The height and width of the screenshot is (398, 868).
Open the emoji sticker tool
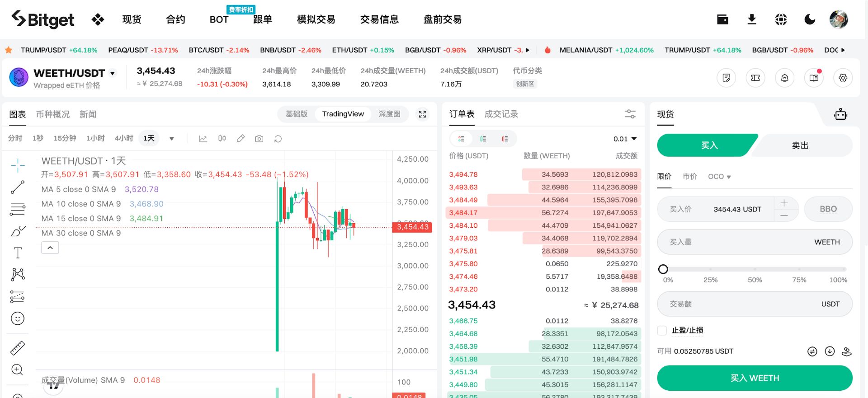pyautogui.click(x=18, y=318)
